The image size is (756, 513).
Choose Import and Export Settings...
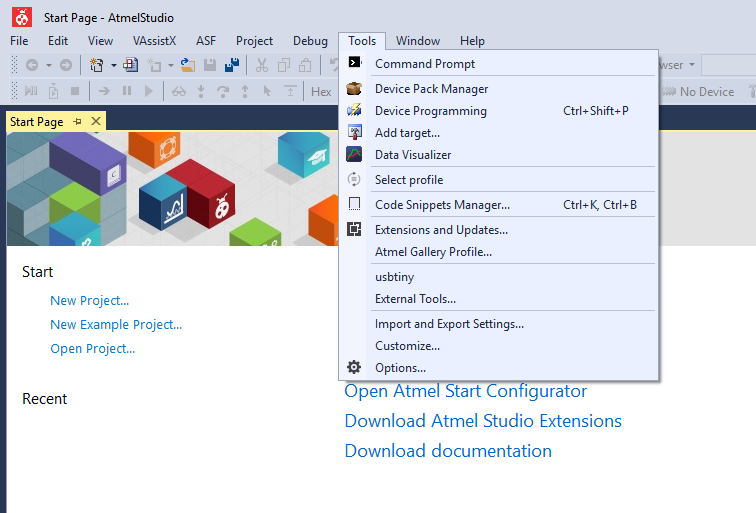pyautogui.click(x=499, y=324)
